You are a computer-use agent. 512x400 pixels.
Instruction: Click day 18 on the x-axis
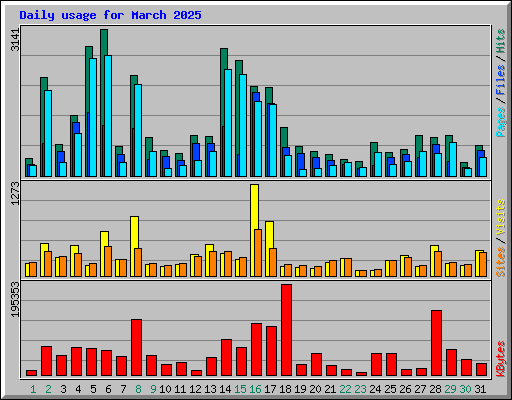point(285,389)
